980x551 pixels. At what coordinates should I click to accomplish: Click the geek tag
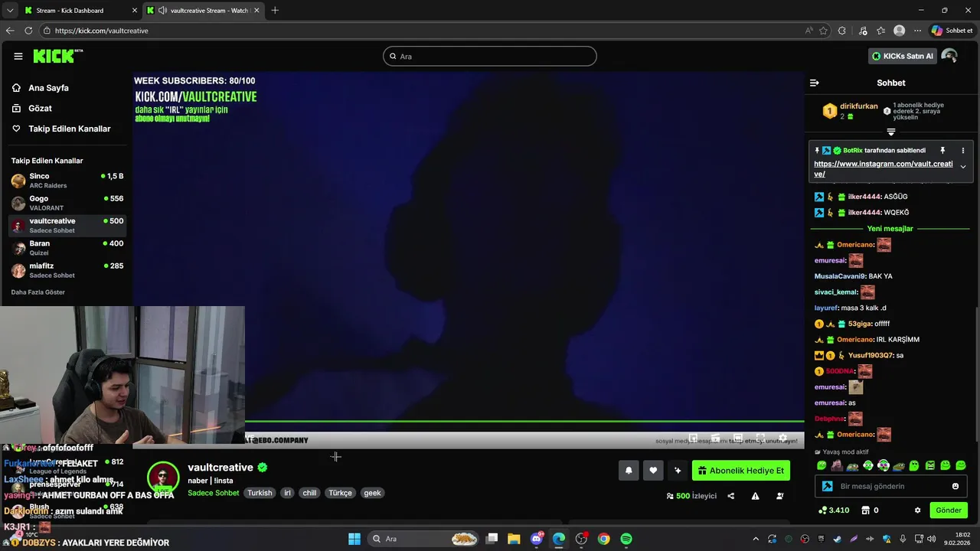click(x=372, y=493)
